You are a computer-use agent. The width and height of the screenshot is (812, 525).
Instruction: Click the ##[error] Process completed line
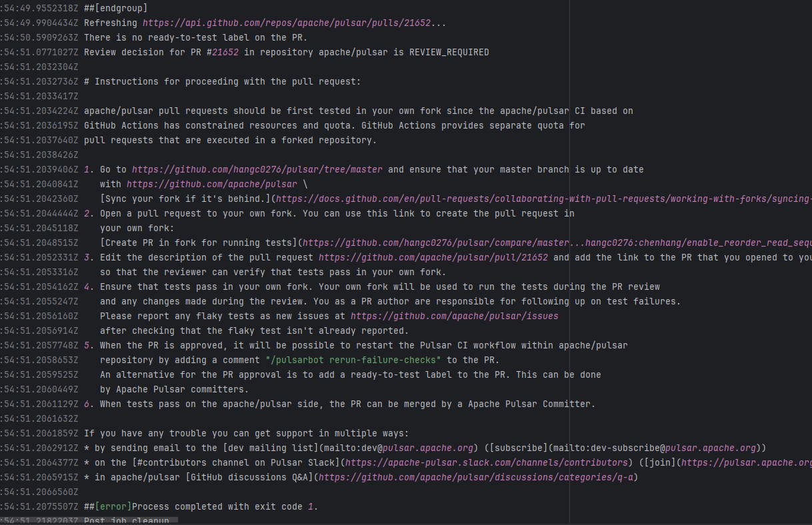click(200, 506)
